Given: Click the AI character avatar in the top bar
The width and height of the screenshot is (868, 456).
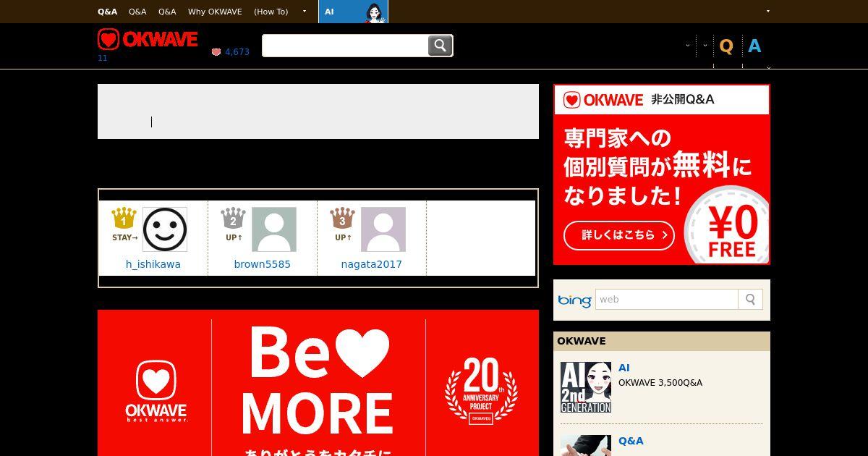Looking at the screenshot, I should [x=374, y=13].
